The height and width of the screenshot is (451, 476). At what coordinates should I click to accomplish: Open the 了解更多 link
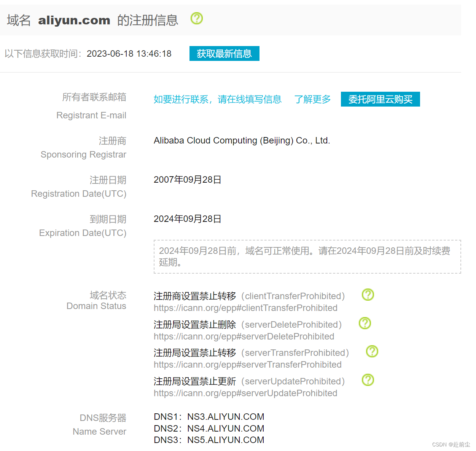[x=313, y=99]
